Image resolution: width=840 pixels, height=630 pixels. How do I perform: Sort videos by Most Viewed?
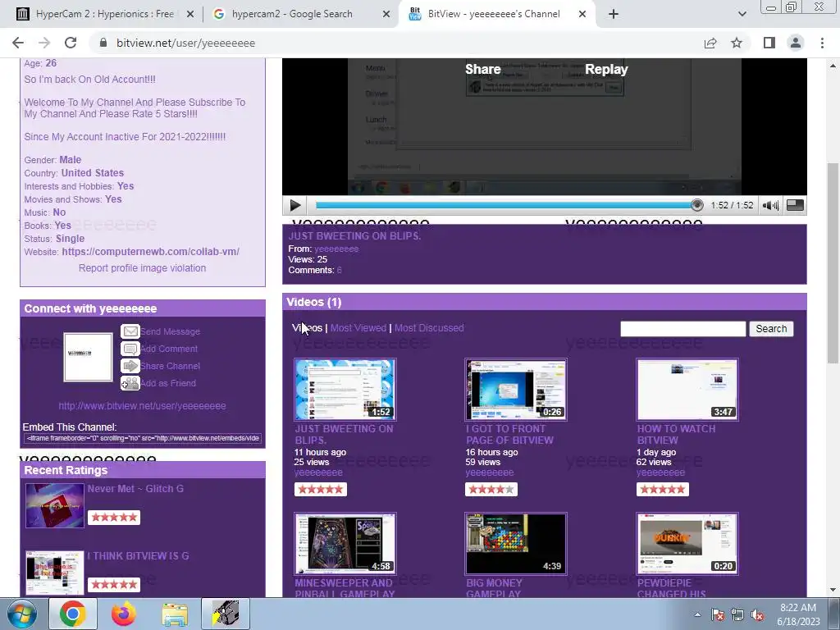pos(358,328)
